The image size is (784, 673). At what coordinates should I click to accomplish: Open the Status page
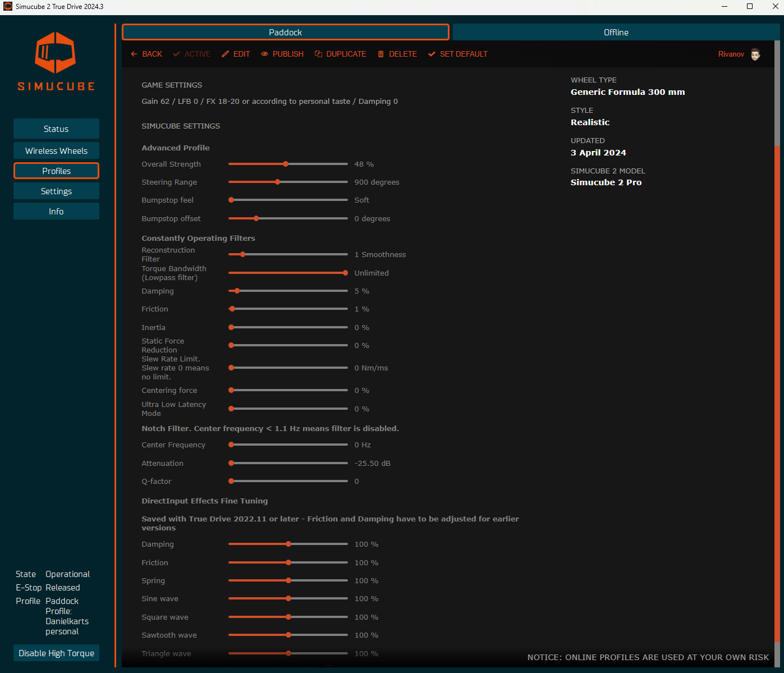56,129
